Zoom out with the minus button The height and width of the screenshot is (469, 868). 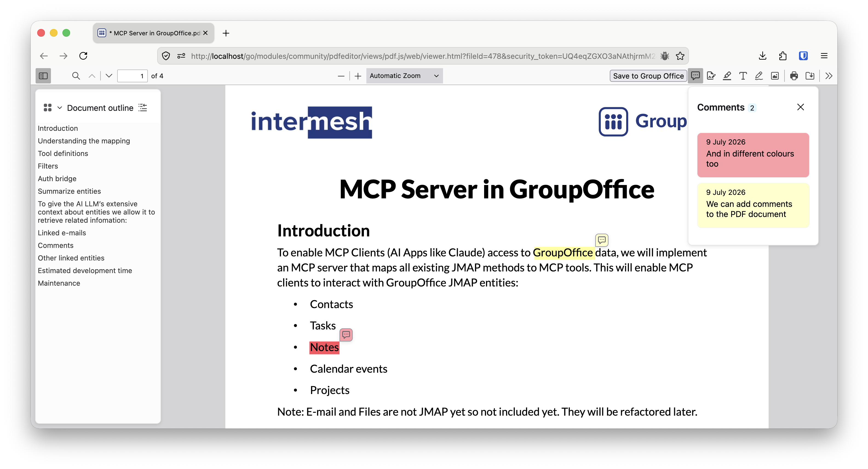[341, 76]
